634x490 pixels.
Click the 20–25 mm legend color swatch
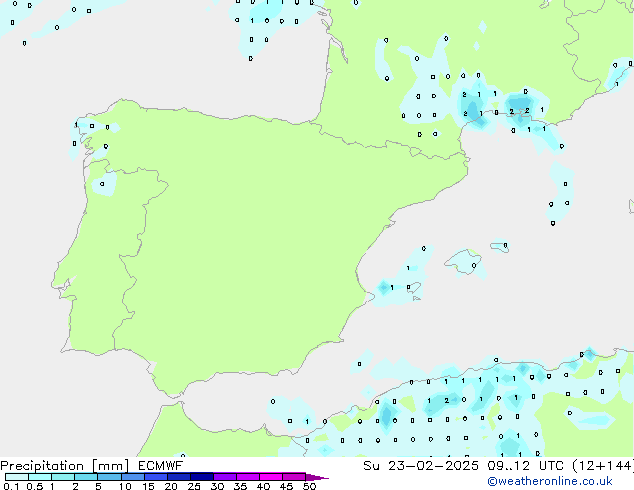[178, 477]
